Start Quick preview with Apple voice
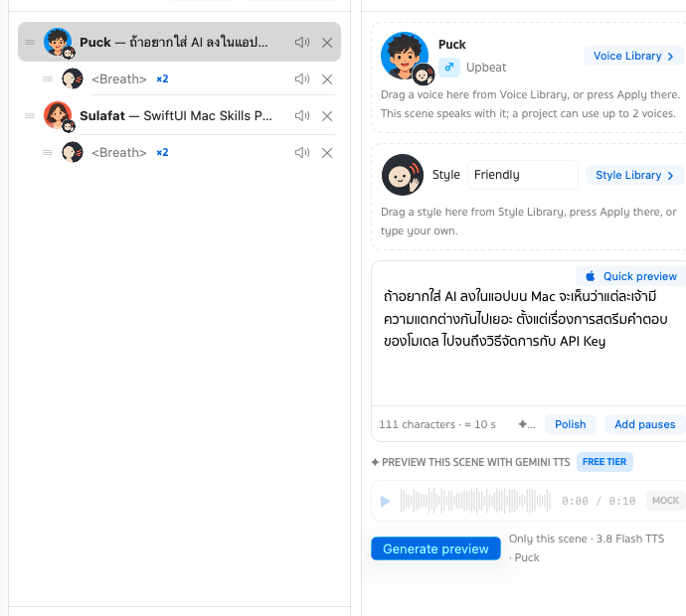 click(631, 276)
